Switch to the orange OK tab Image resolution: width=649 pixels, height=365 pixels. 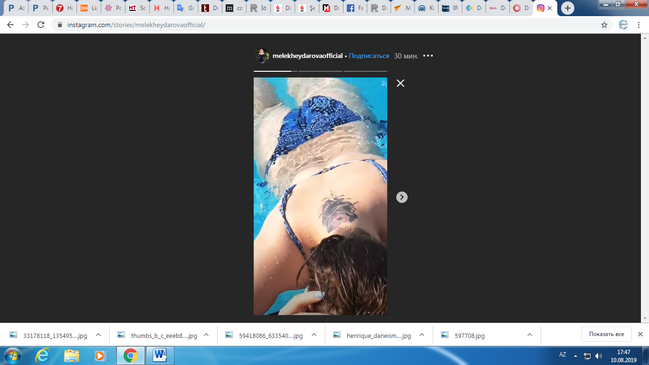pyautogui.click(x=88, y=8)
